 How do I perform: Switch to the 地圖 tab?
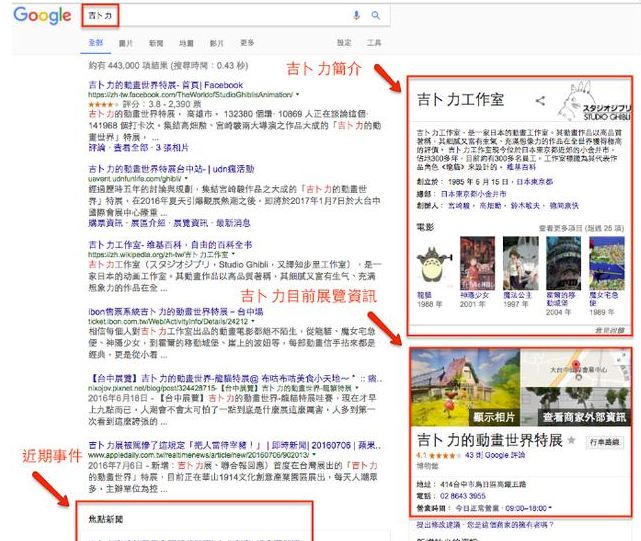coord(186,43)
